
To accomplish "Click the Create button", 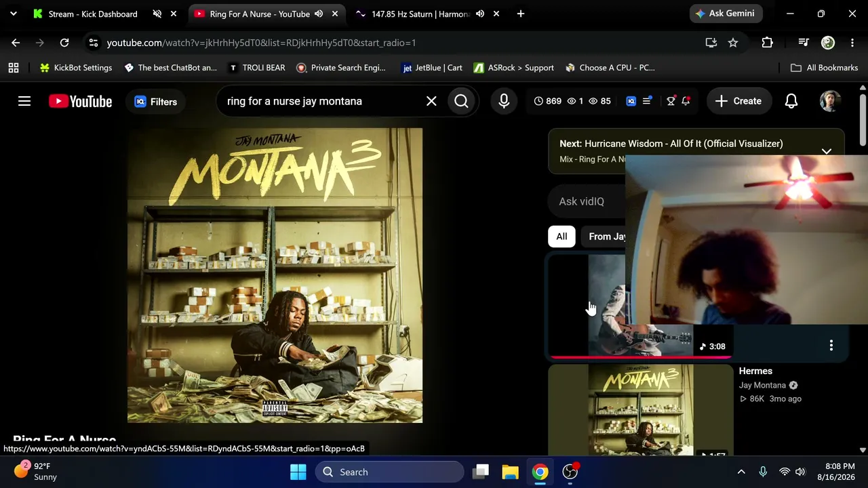I will click(738, 101).
